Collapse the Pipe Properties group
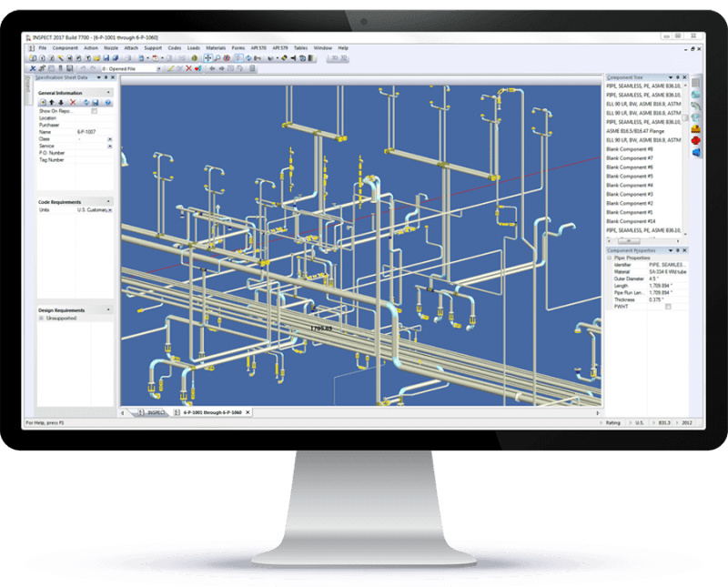The width and height of the screenshot is (728, 587). coord(610,258)
